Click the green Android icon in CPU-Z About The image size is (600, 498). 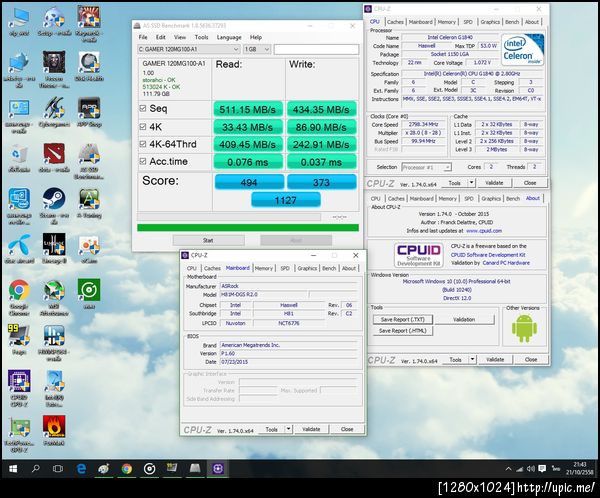(x=524, y=328)
